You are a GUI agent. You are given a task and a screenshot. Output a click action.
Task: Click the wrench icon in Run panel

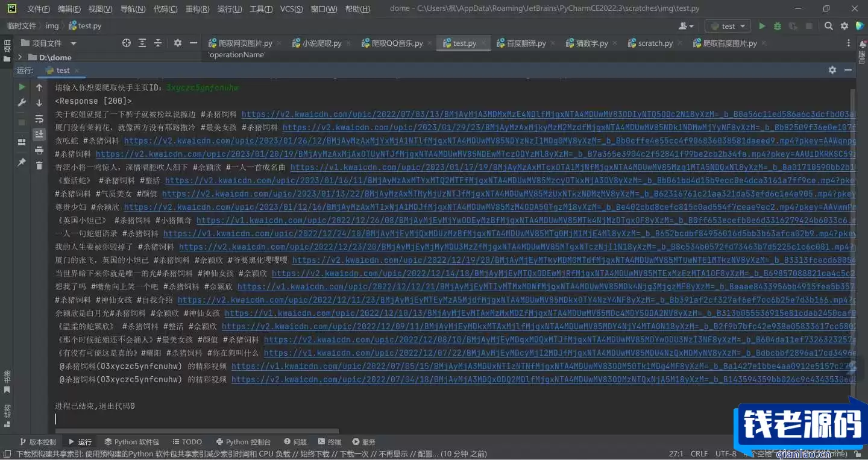pos(22,103)
